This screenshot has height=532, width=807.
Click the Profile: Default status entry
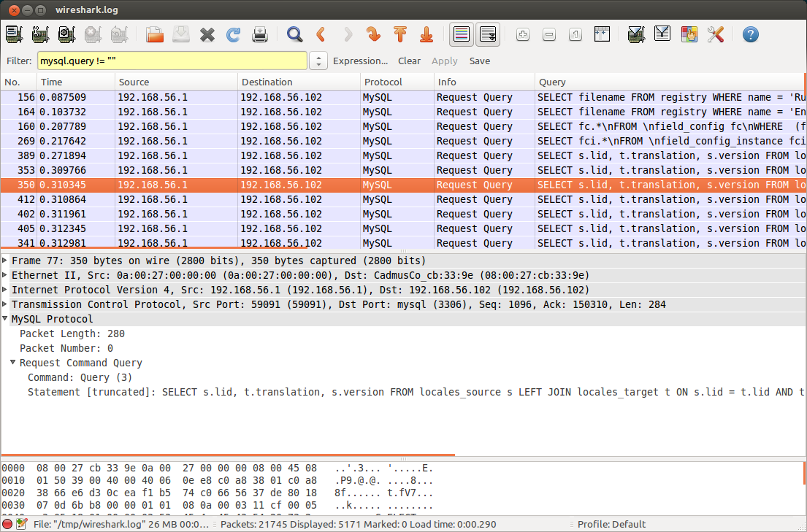click(x=611, y=524)
